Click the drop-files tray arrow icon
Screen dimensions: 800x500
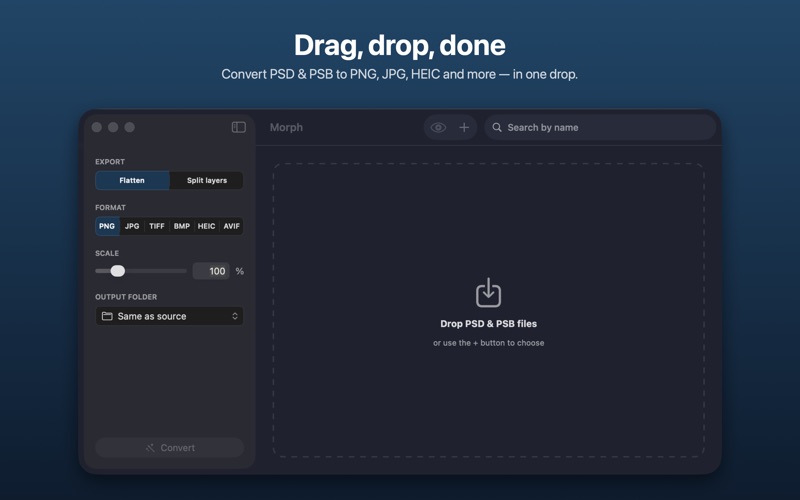pyautogui.click(x=488, y=292)
